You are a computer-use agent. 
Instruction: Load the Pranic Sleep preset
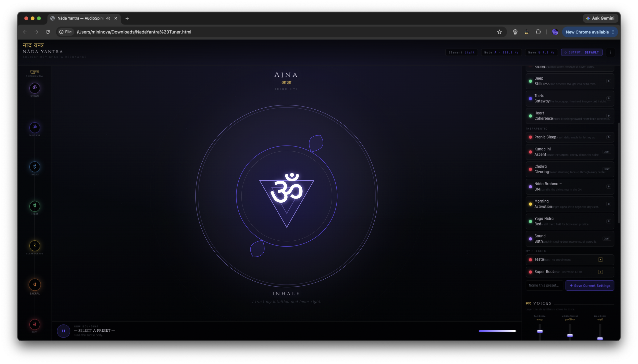(570, 137)
